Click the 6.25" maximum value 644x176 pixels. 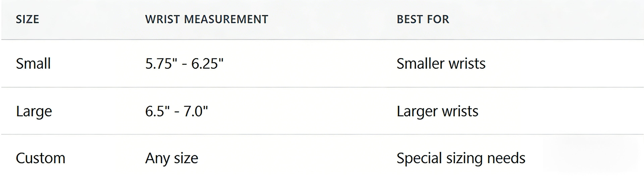[x=207, y=63]
